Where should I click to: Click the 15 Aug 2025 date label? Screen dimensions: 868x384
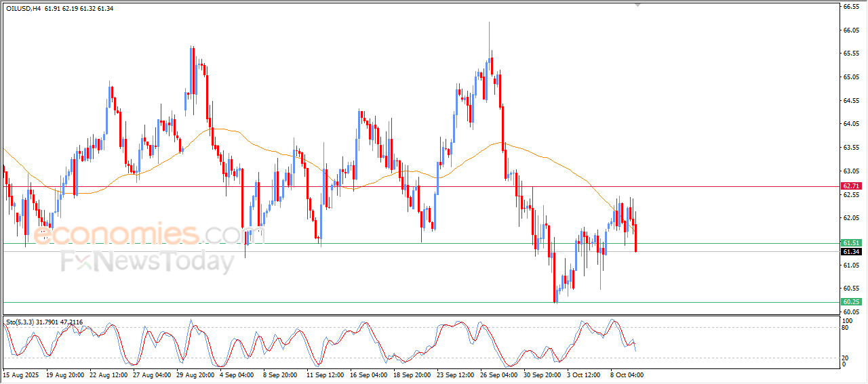(21, 374)
